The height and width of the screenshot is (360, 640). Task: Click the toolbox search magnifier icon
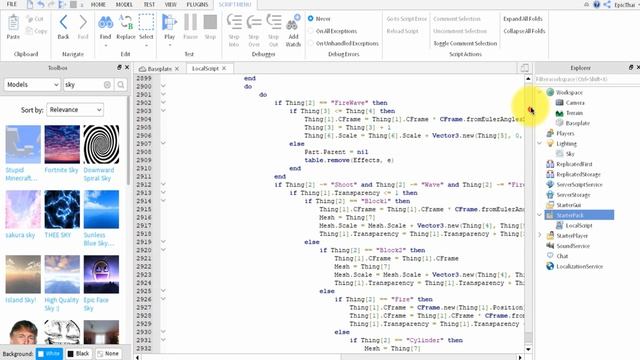(x=121, y=85)
